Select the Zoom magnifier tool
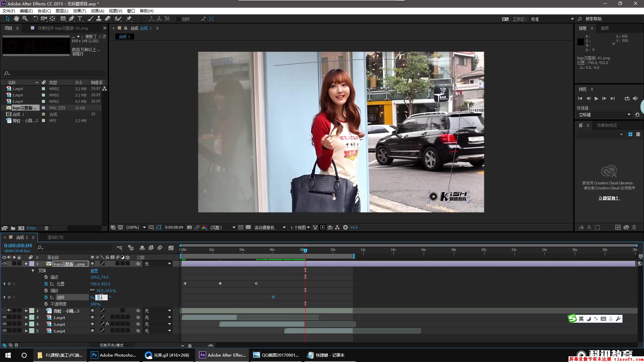 (25, 19)
